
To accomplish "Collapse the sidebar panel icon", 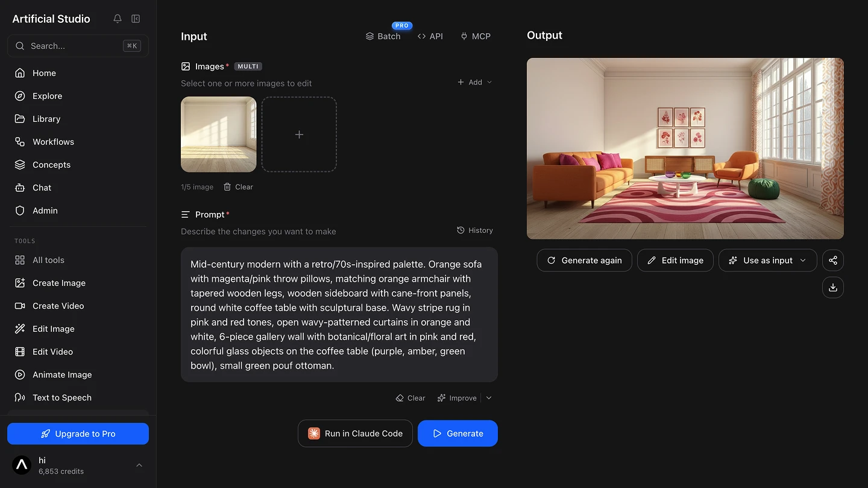I will (x=136, y=19).
